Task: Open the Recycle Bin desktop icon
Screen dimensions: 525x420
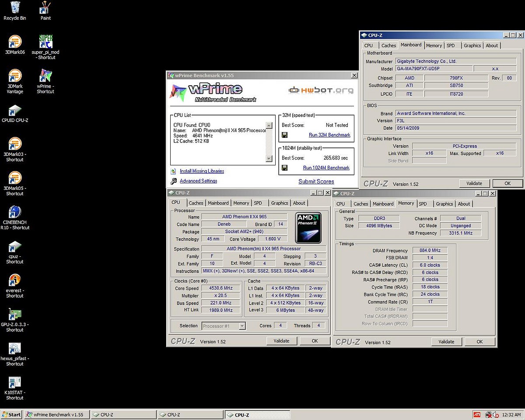Action: click(15, 7)
